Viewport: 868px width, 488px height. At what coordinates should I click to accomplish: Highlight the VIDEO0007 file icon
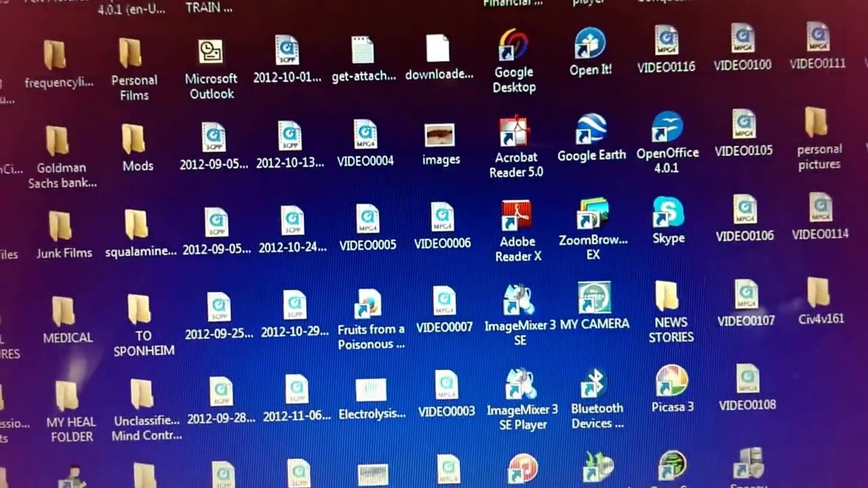pyautogui.click(x=444, y=301)
